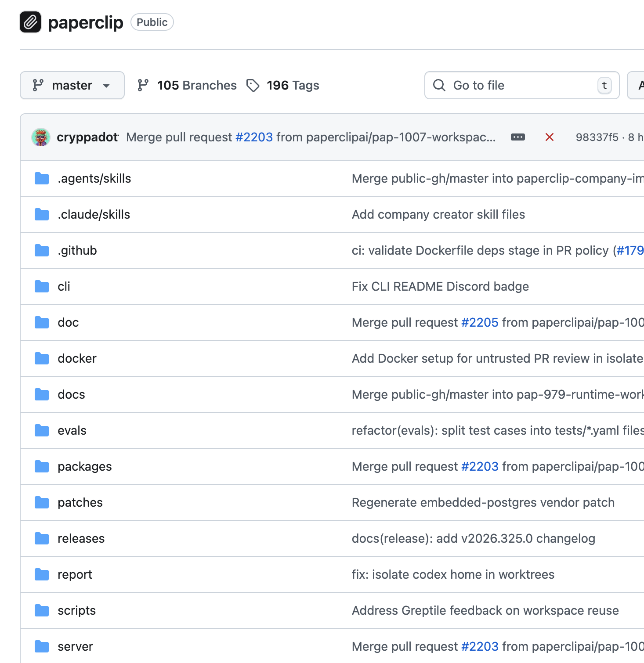Click the cryppadot user avatar

coord(41,137)
